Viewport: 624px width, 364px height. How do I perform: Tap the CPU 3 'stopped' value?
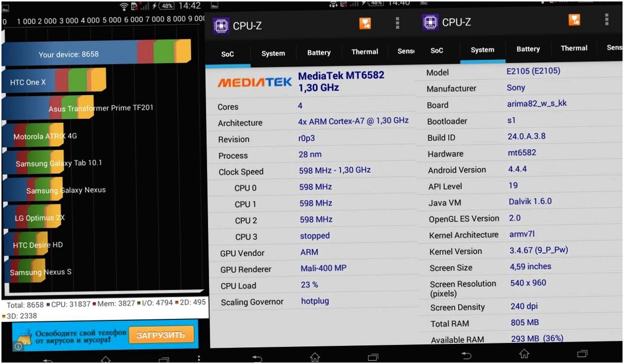[315, 235]
